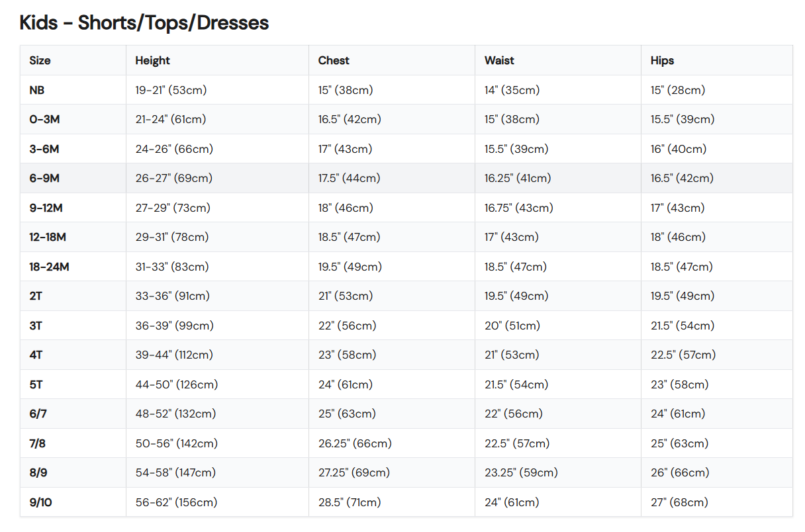The image size is (805, 532).
Task: Click the NB size row label
Action: [37, 90]
